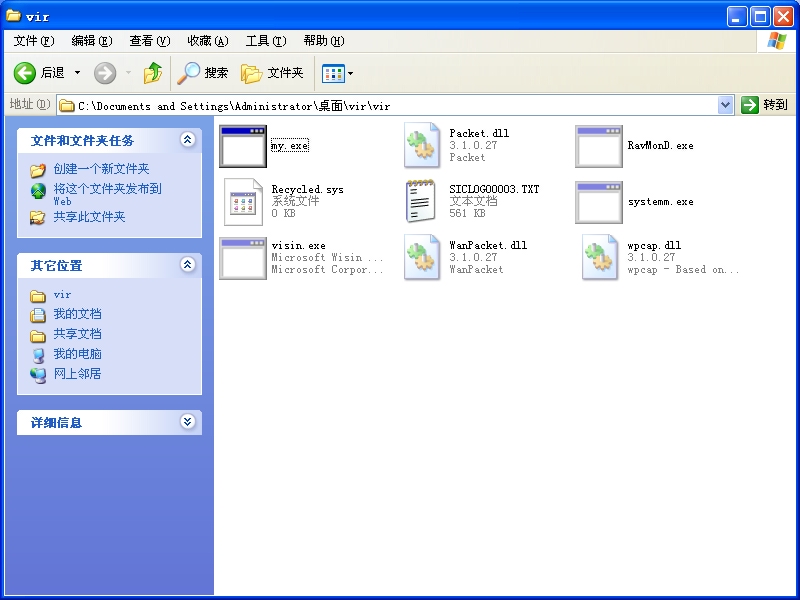800x600 pixels.
Task: Open the View (查看) menu
Action: 149,41
